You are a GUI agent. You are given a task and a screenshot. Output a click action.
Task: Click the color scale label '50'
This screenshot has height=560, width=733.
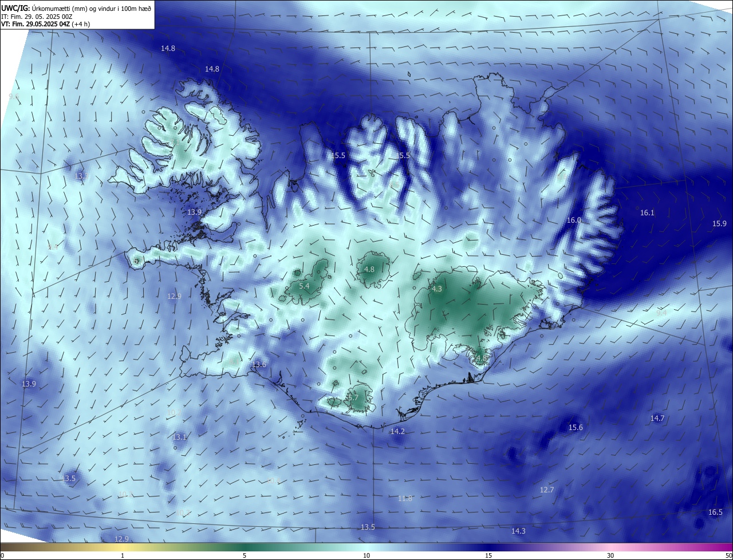tap(728, 556)
